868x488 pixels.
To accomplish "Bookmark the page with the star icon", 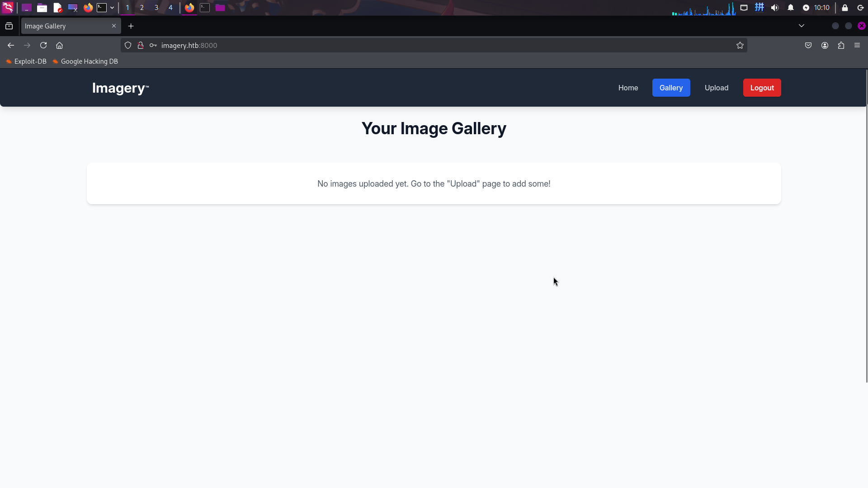I will [740, 45].
